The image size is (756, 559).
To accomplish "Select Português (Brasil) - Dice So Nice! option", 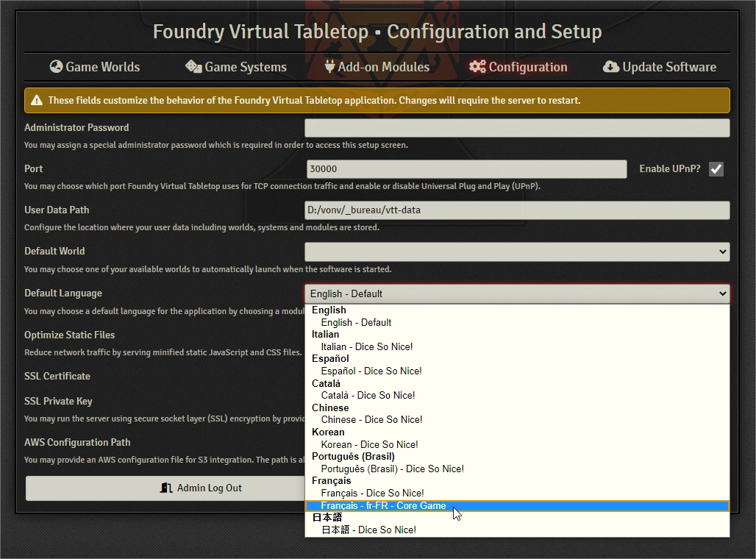I will pos(517,469).
